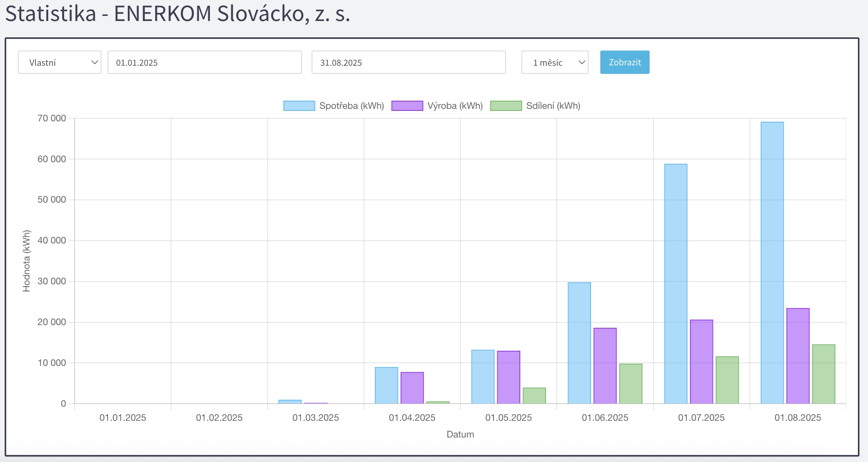Click the blue Spotřeba bar for 01.04.2025
Screen dimensions: 868x462
pyautogui.click(x=386, y=385)
